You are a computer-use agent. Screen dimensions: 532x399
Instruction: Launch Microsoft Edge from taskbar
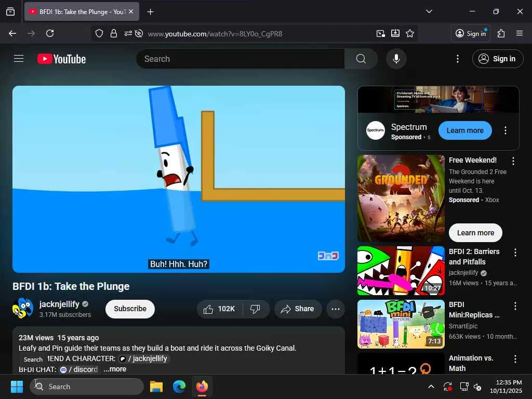[x=179, y=387]
